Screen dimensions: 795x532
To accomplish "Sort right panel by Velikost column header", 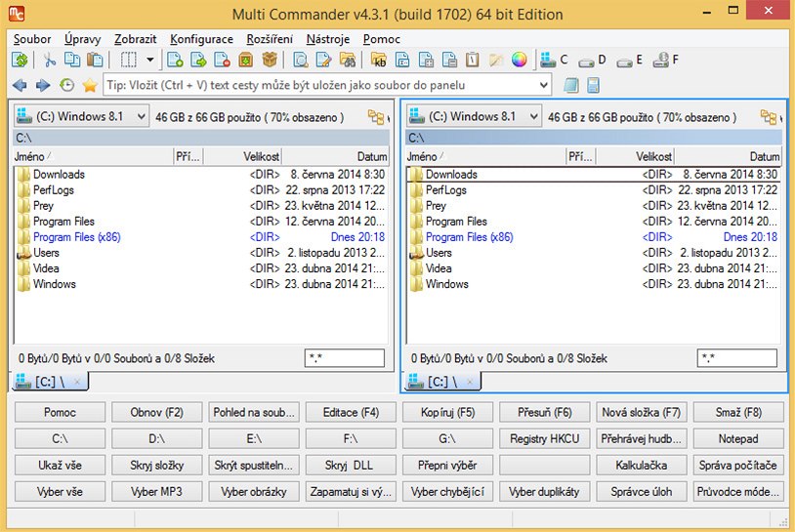I will coord(653,156).
